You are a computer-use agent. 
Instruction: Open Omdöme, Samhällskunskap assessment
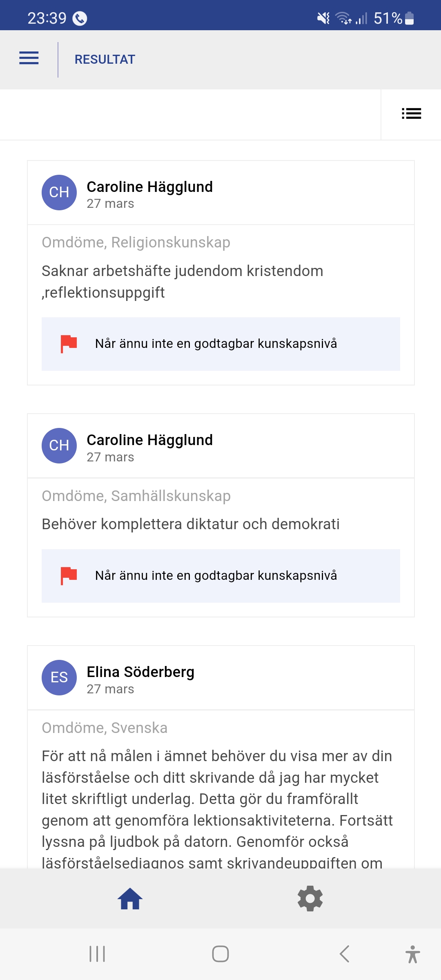click(136, 496)
